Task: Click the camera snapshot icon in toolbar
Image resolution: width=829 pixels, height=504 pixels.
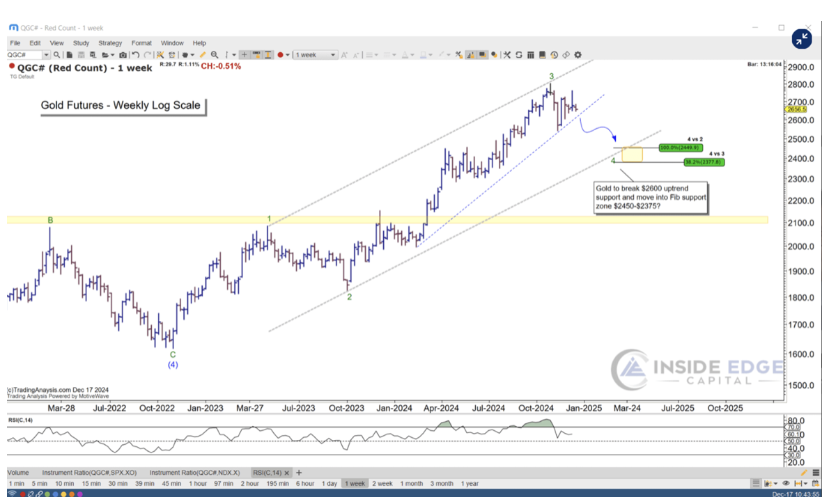Action: [123, 55]
